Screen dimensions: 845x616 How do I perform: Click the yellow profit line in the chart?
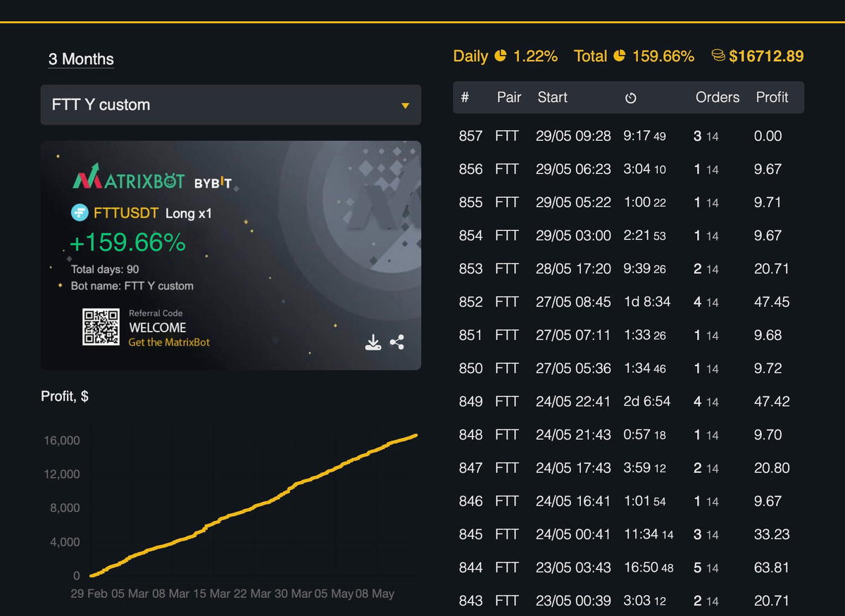(x=254, y=505)
